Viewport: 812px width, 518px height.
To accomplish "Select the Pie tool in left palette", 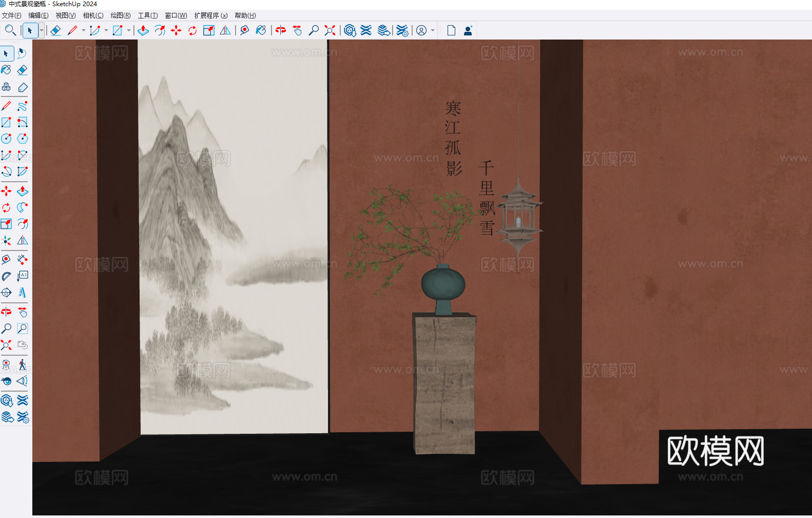I will (x=22, y=171).
